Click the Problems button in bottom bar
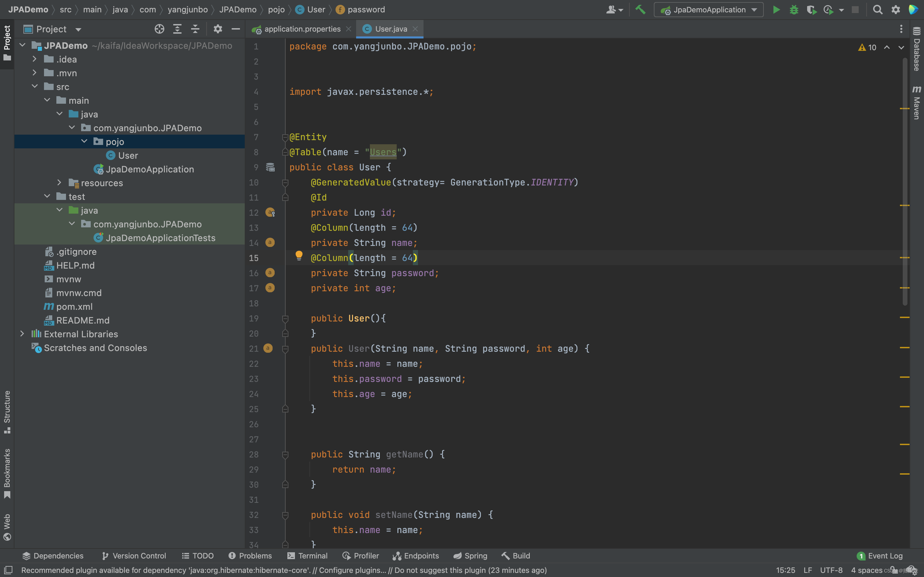Viewport: 924px width, 577px height. (x=250, y=556)
